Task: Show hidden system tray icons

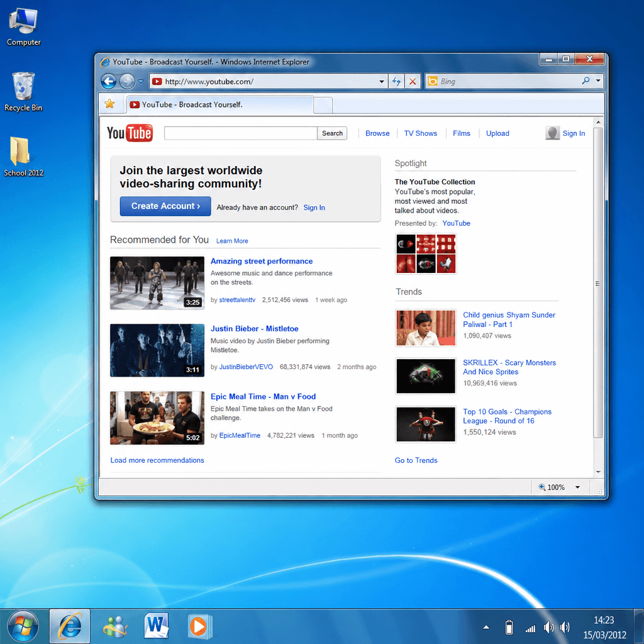Action: (x=486, y=627)
